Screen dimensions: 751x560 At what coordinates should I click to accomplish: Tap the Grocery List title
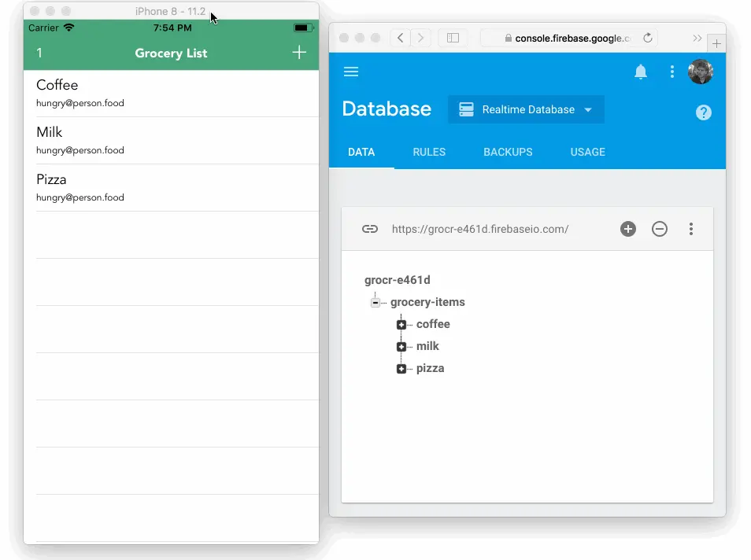click(171, 53)
